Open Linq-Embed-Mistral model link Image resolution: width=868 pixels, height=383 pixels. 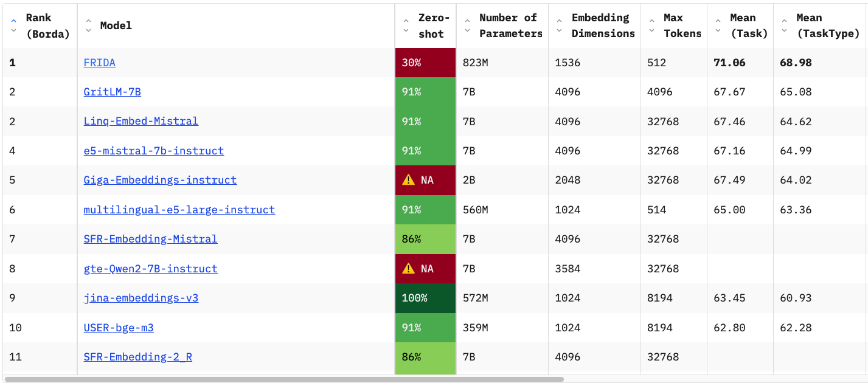point(141,121)
